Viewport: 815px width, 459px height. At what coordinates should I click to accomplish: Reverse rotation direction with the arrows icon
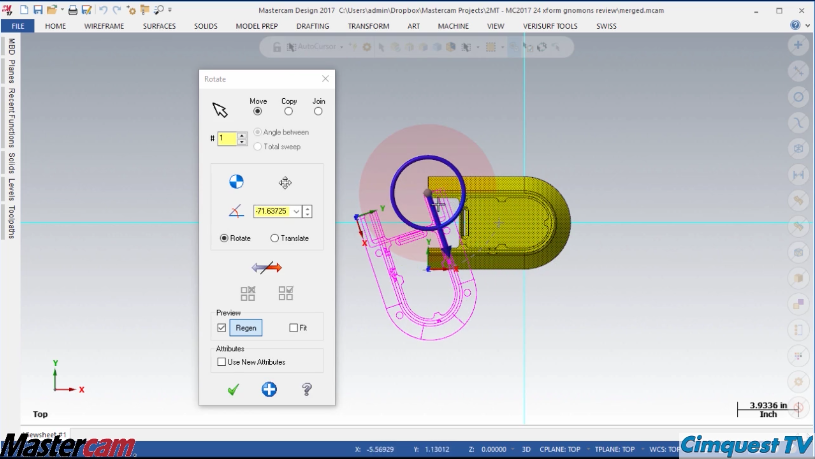click(267, 268)
